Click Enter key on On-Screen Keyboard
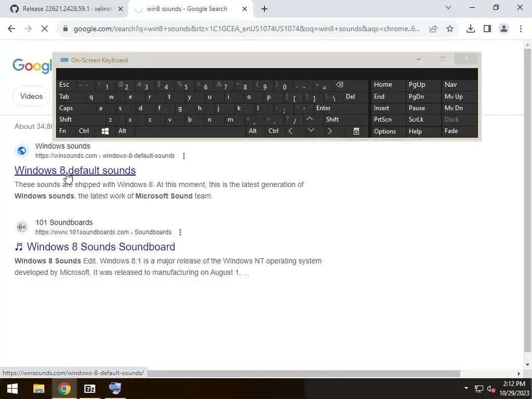532x399 pixels. pos(340,108)
